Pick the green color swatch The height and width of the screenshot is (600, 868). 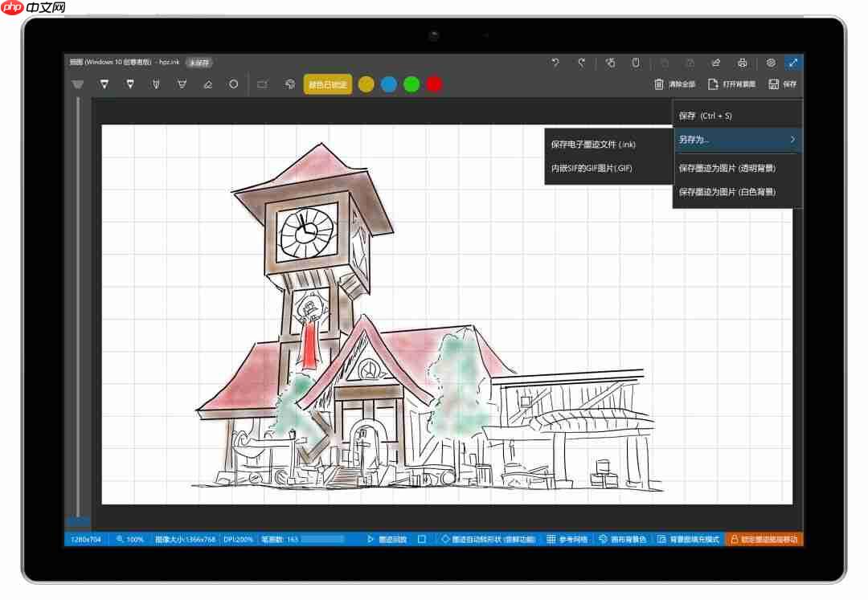[411, 84]
